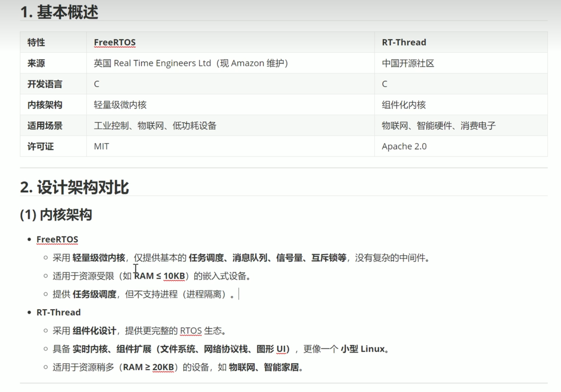Click the '来源' row label
Screen dimensions: 561x392
coord(53,63)
